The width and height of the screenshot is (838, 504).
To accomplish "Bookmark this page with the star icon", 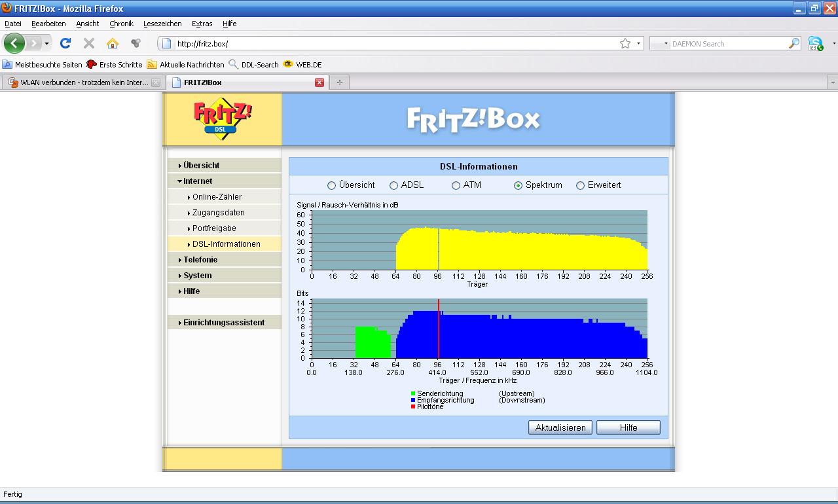I will click(x=625, y=43).
